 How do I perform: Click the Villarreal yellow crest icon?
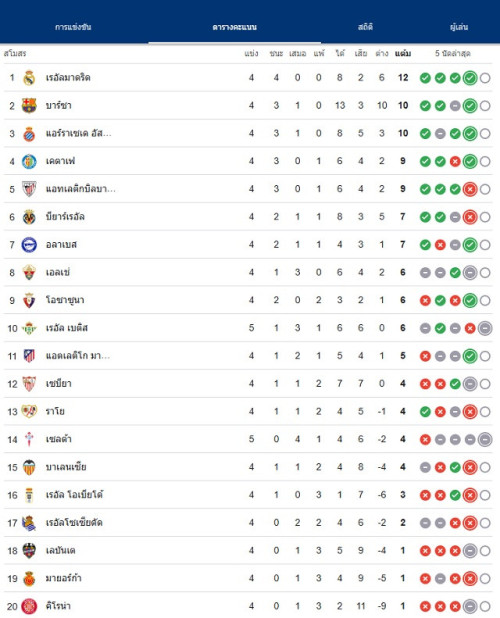pyautogui.click(x=29, y=217)
